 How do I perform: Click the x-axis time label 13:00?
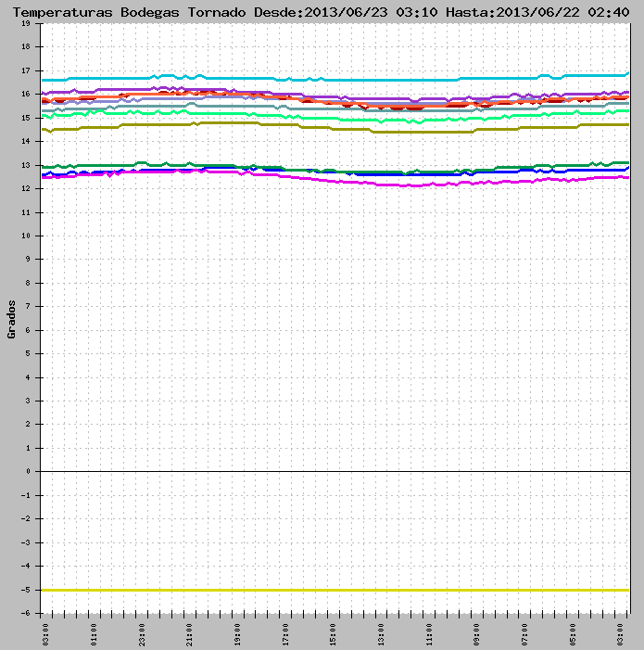(x=381, y=634)
